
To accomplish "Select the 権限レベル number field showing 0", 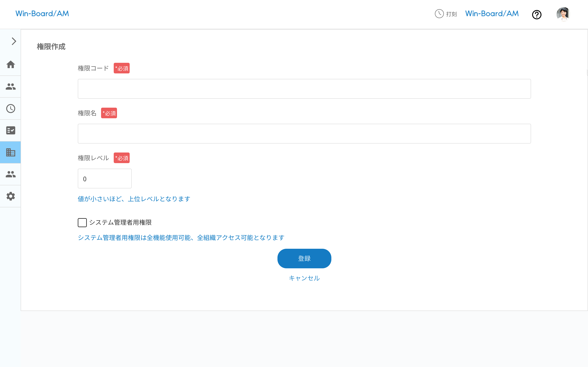I will pos(105,178).
